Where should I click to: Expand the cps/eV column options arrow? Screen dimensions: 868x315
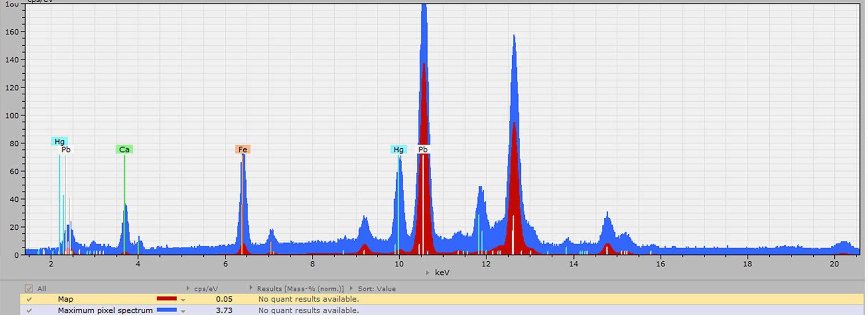tap(188, 289)
